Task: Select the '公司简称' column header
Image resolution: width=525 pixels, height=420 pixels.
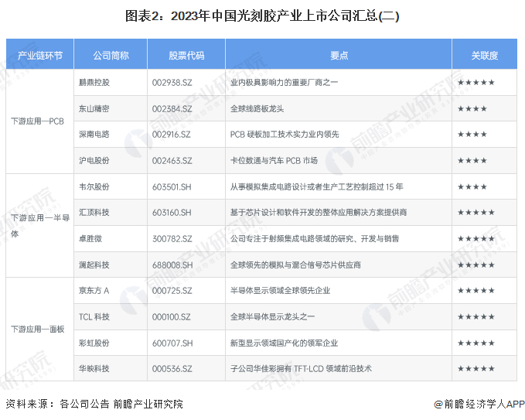Action: 111,55
